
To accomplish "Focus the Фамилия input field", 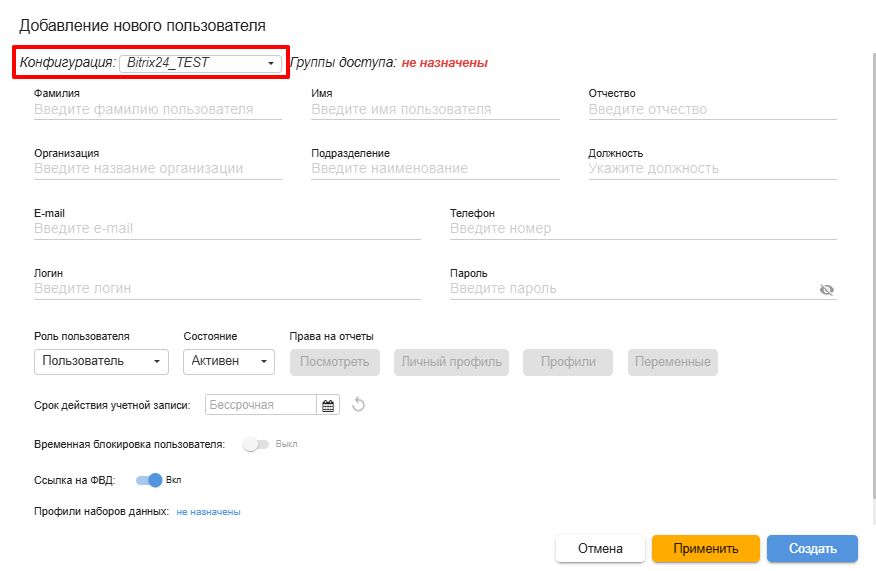I will tap(158, 110).
